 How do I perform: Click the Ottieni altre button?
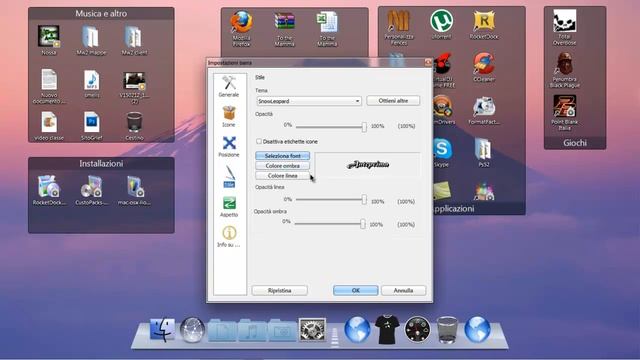coord(393,100)
